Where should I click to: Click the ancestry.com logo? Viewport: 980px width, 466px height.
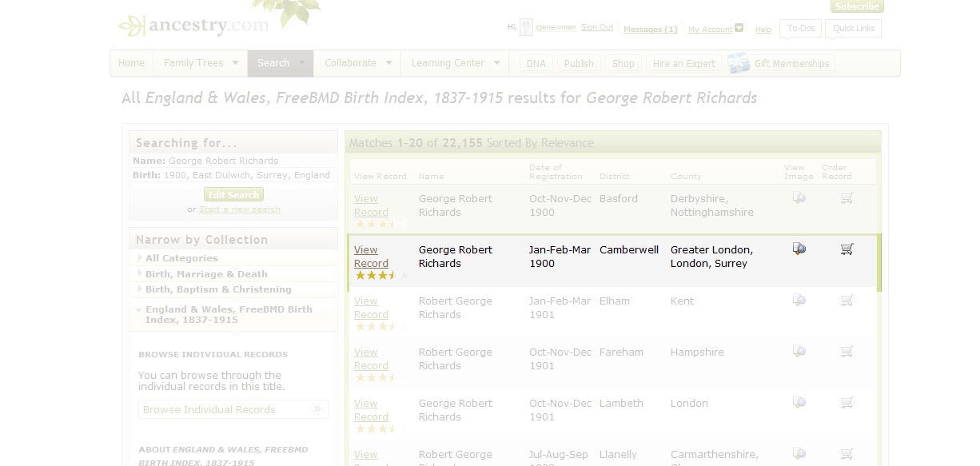coord(193,26)
